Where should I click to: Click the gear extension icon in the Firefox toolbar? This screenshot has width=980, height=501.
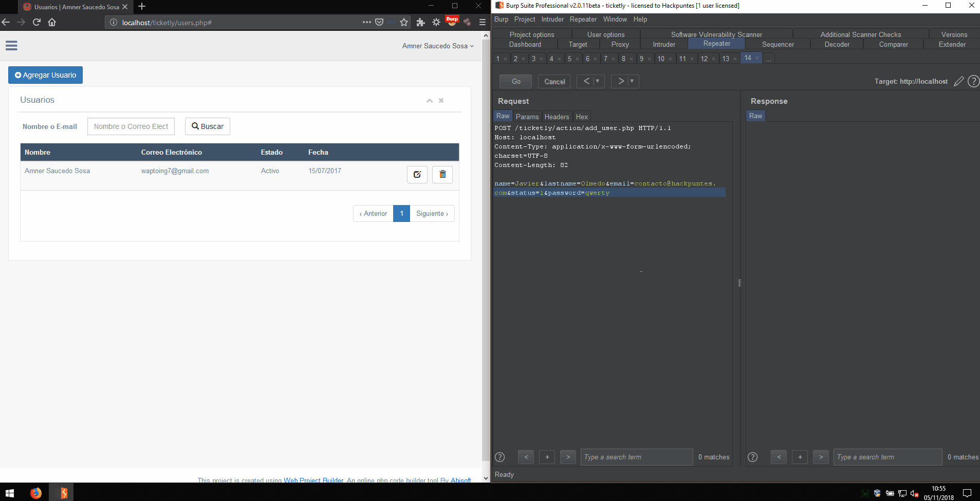point(436,22)
